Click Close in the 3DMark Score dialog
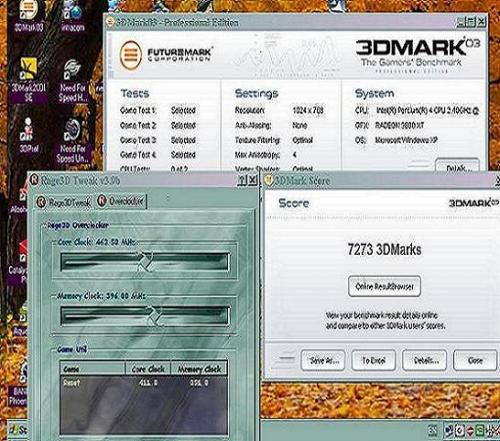Screen dimensions: 500x441 click(475, 360)
